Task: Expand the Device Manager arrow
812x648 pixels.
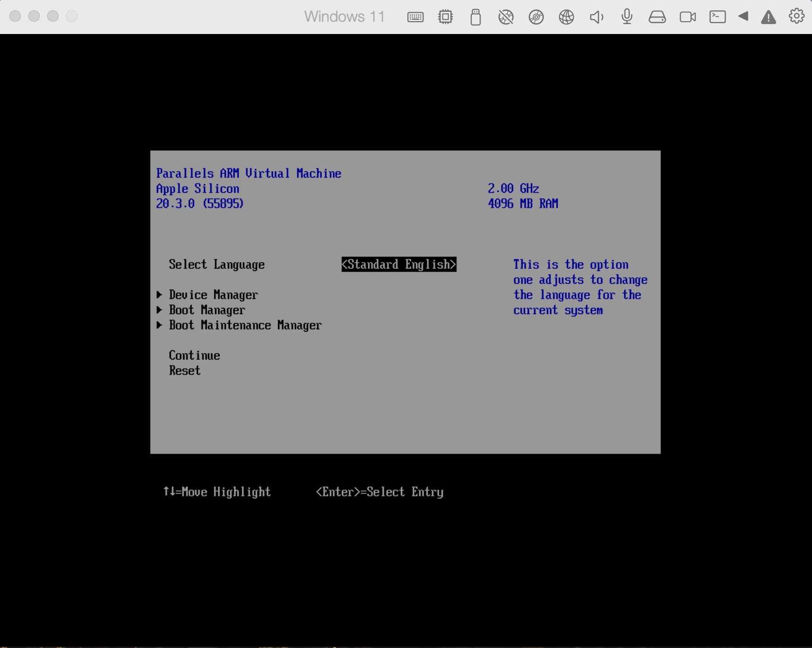Action: (x=160, y=295)
